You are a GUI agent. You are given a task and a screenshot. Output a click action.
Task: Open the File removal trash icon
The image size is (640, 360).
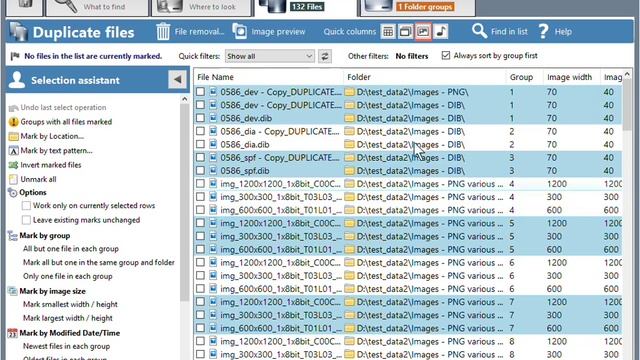tap(163, 31)
